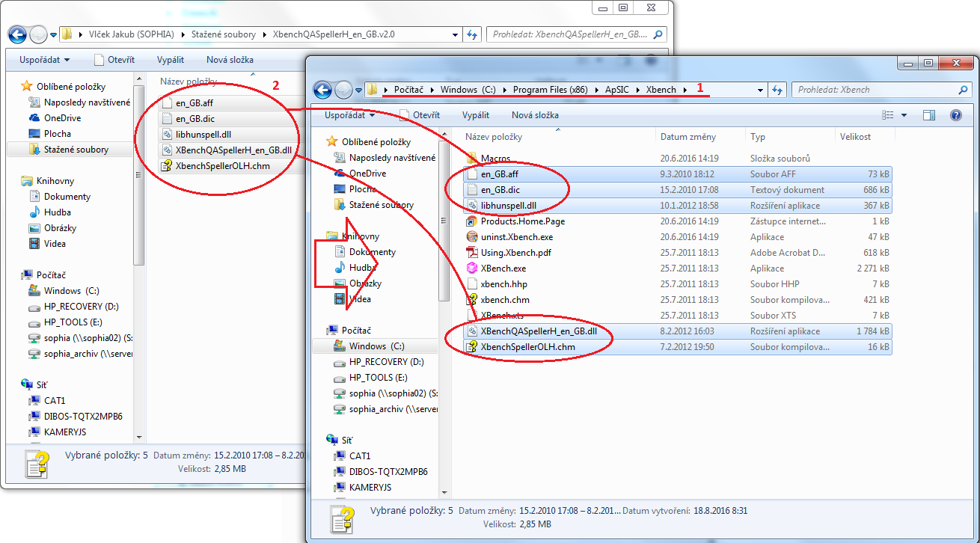
Task: Open the Uspořádat menu in the back window
Action: tap(45, 60)
